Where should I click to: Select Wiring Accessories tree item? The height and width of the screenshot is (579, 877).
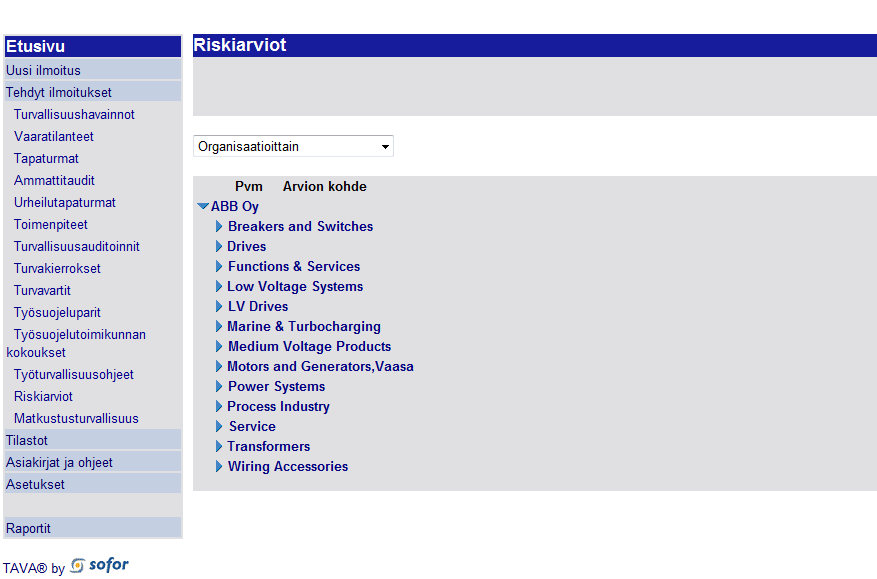coord(288,467)
